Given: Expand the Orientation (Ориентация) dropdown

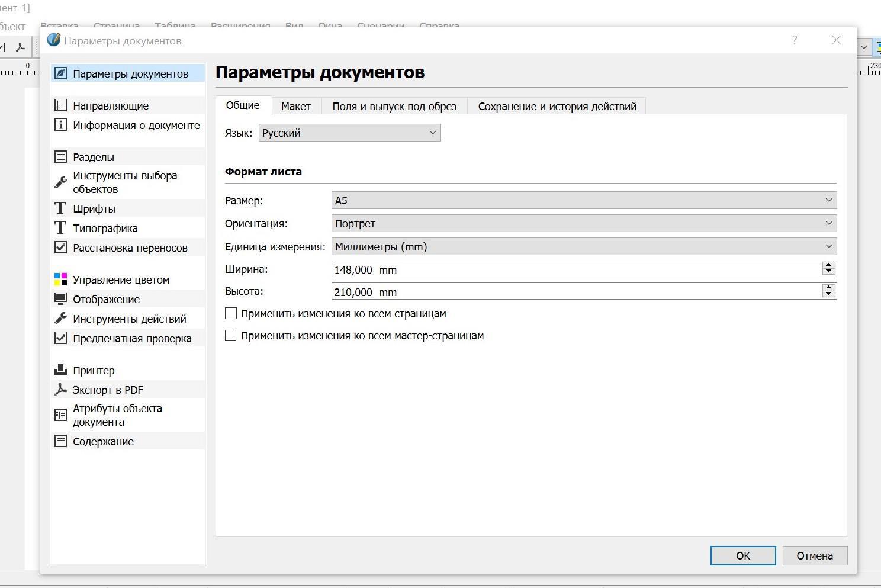Looking at the screenshot, I should [x=583, y=223].
